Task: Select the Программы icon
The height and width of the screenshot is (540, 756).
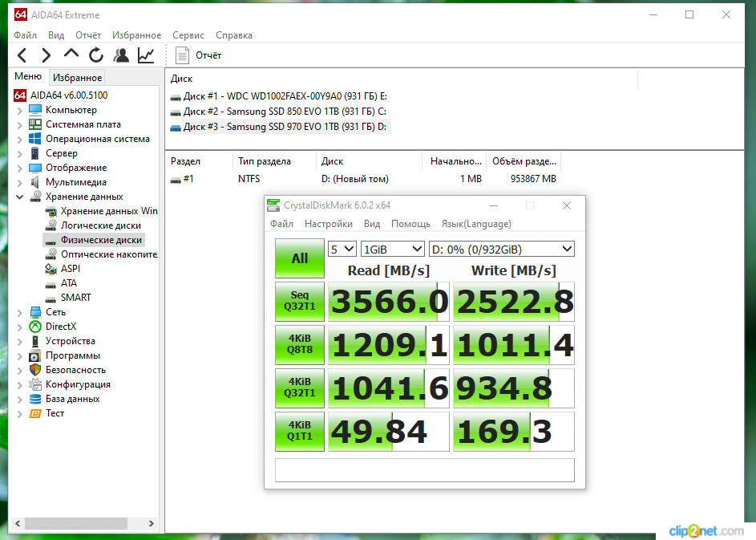Action: pos(35,355)
